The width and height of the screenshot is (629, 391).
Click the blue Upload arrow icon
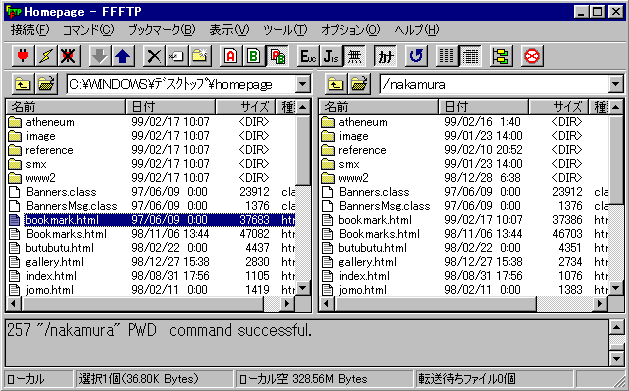(x=123, y=56)
